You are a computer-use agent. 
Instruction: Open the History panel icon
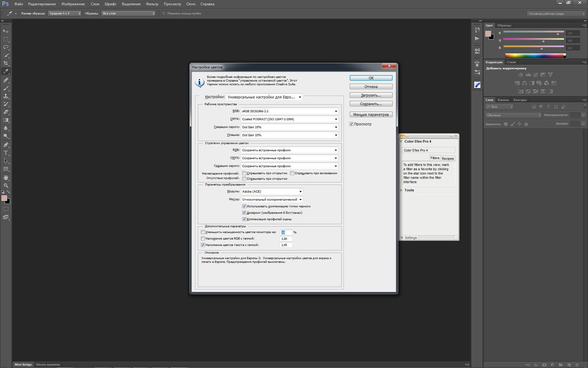point(477,30)
